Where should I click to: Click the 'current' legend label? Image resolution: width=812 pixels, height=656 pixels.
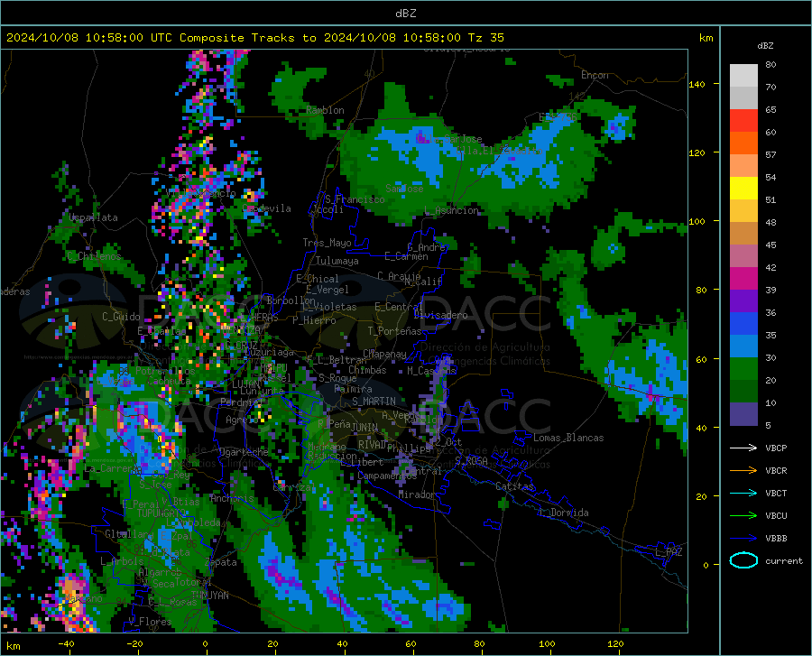coord(784,560)
